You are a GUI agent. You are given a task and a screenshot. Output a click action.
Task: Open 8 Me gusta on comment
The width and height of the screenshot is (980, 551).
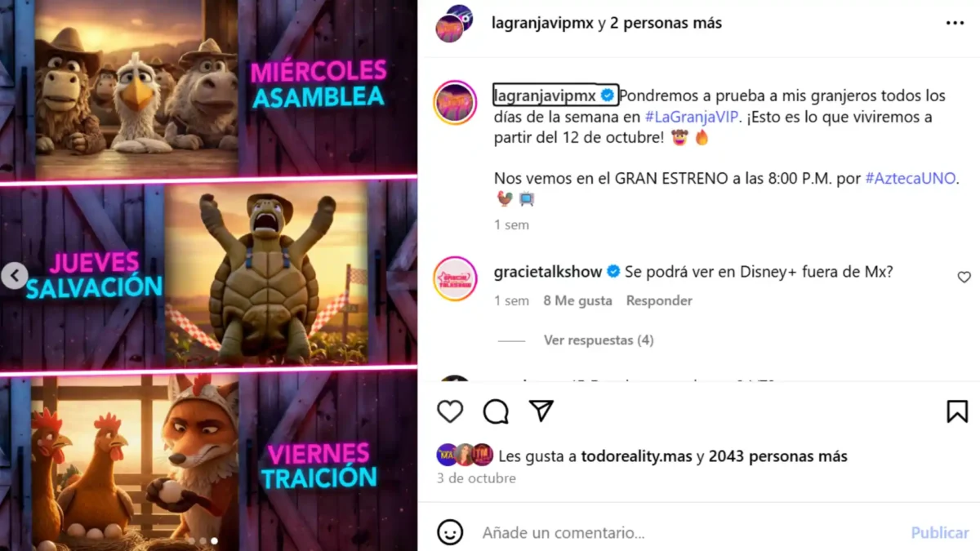[577, 300]
